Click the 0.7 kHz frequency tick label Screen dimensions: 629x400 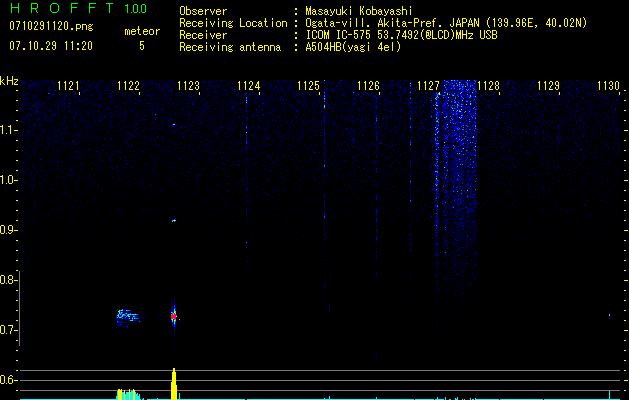(x=8, y=330)
